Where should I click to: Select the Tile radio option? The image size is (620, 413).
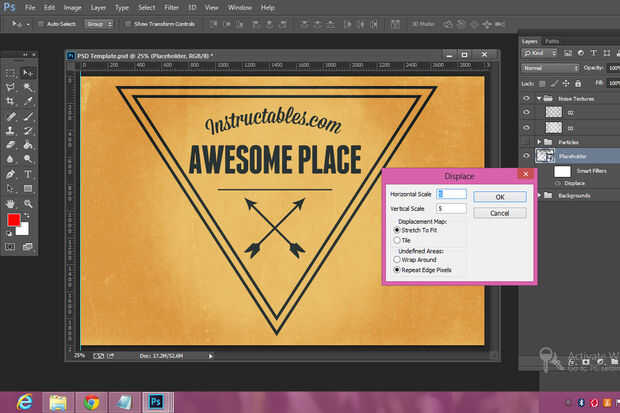coord(396,240)
